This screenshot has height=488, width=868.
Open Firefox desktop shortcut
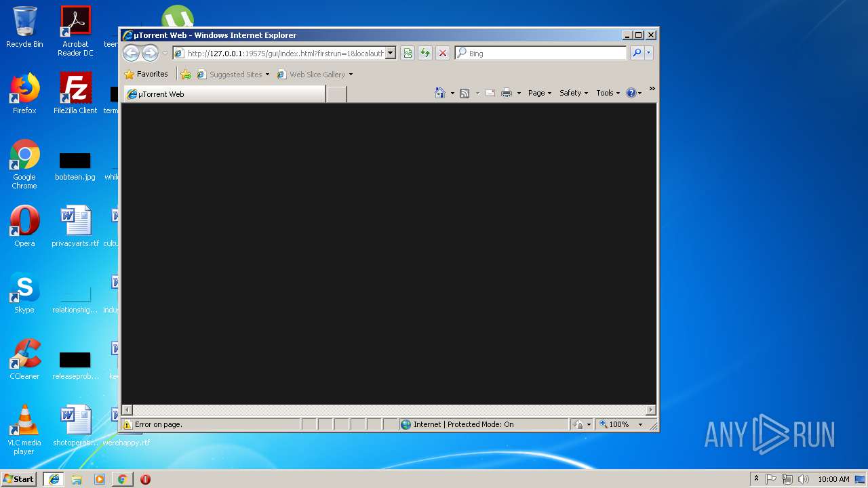(24, 93)
